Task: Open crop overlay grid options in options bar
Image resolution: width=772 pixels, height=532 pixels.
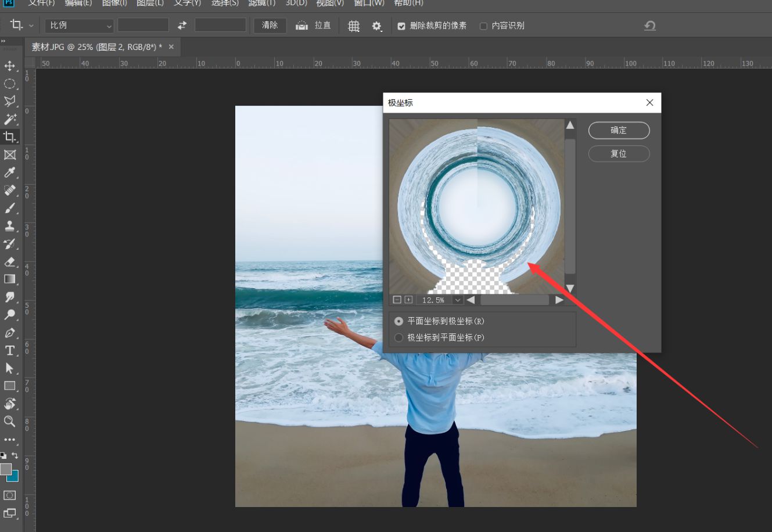Action: click(x=354, y=26)
